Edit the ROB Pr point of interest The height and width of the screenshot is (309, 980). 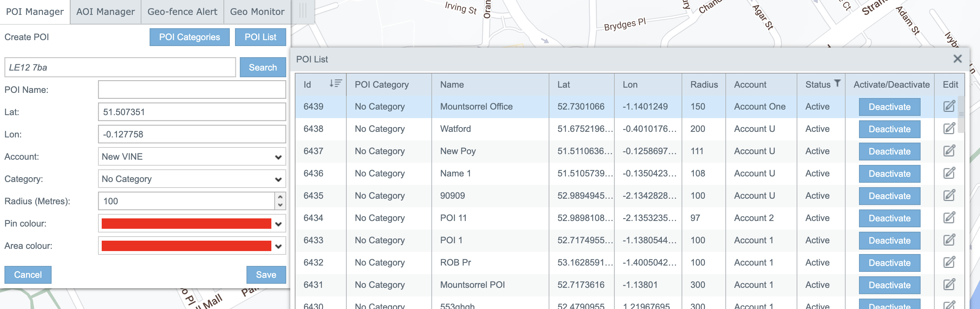point(949,262)
